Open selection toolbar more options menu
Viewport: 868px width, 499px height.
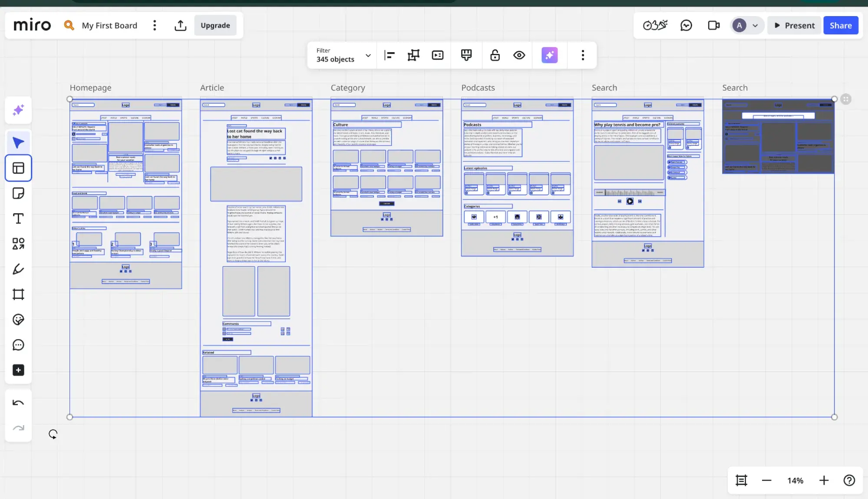point(583,55)
